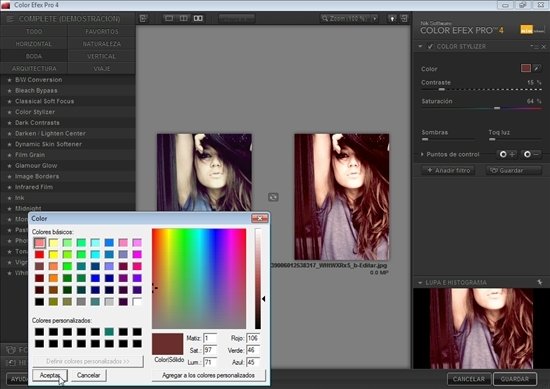This screenshot has width=550, height=389.
Task: Select the FAVORITOS category tab
Action: tap(102, 32)
